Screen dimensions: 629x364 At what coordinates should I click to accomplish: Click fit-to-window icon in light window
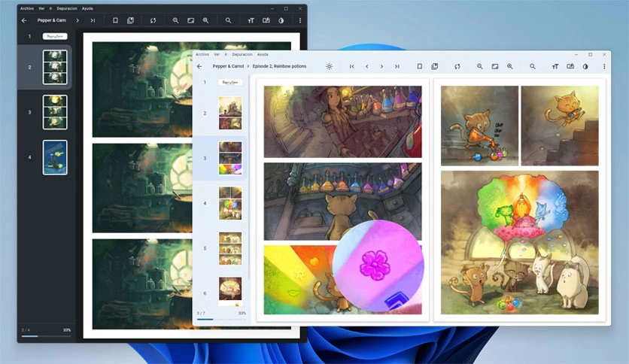point(495,66)
